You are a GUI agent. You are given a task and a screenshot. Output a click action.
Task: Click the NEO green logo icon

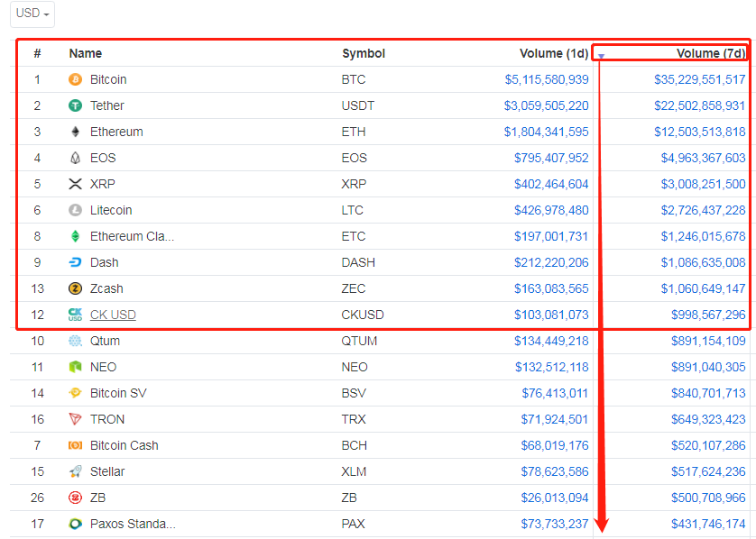click(x=75, y=367)
